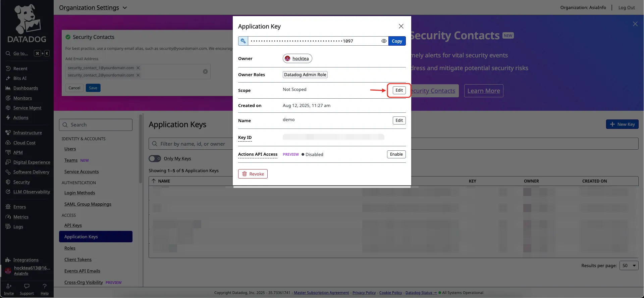Click the Invite user icon
644x298 pixels.
[9, 286]
